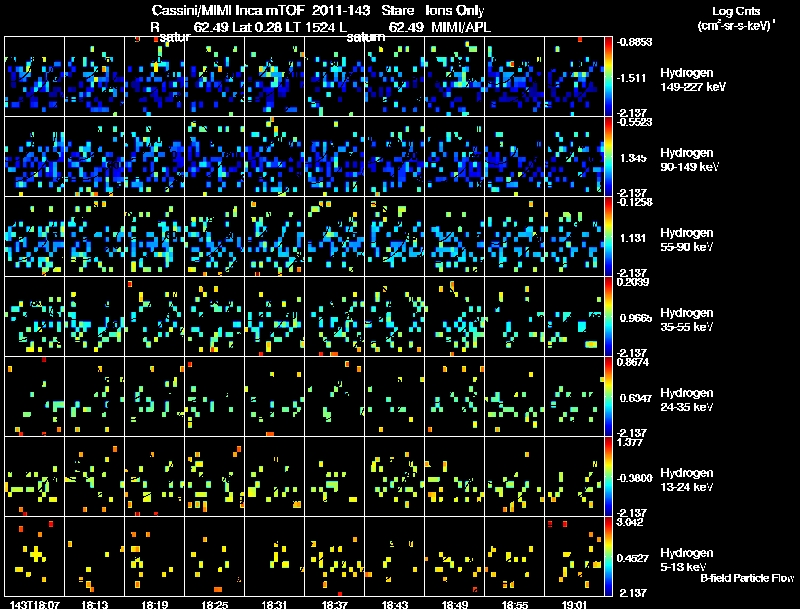Click the Hydrogen 55-90 keV color scale
The image size is (800, 609).
[608, 237]
